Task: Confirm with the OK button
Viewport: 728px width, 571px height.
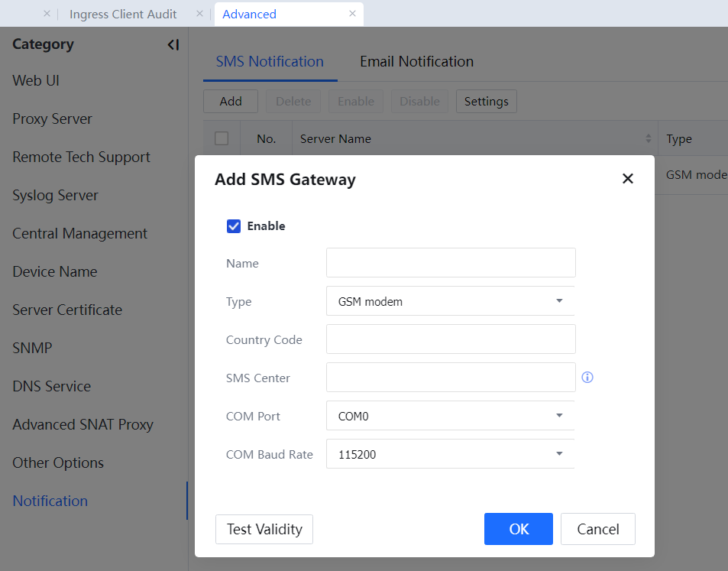Action: pyautogui.click(x=518, y=529)
